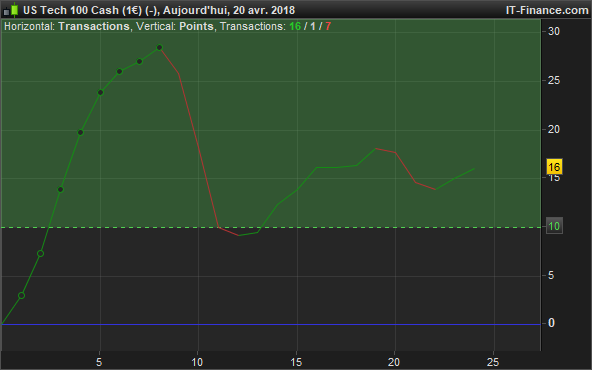Click the 20 label on horizontal axis
The image size is (592, 370).
(394, 362)
